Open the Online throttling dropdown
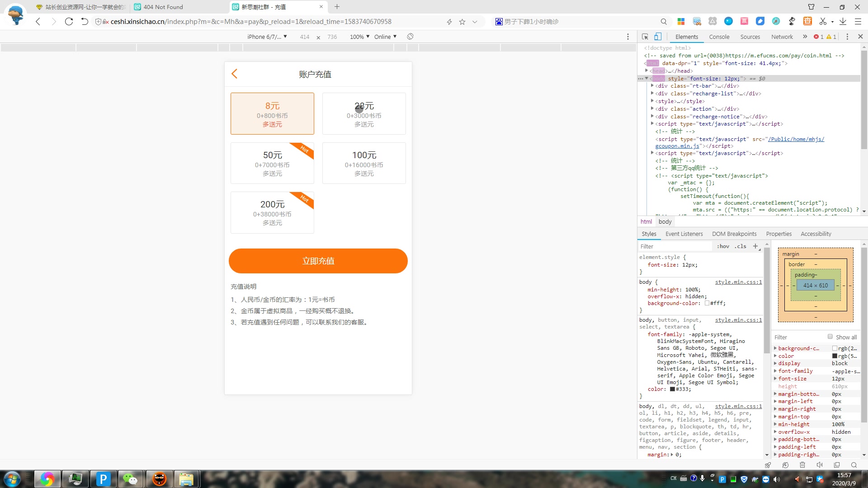Image resolution: width=868 pixels, height=488 pixels. [x=385, y=37]
